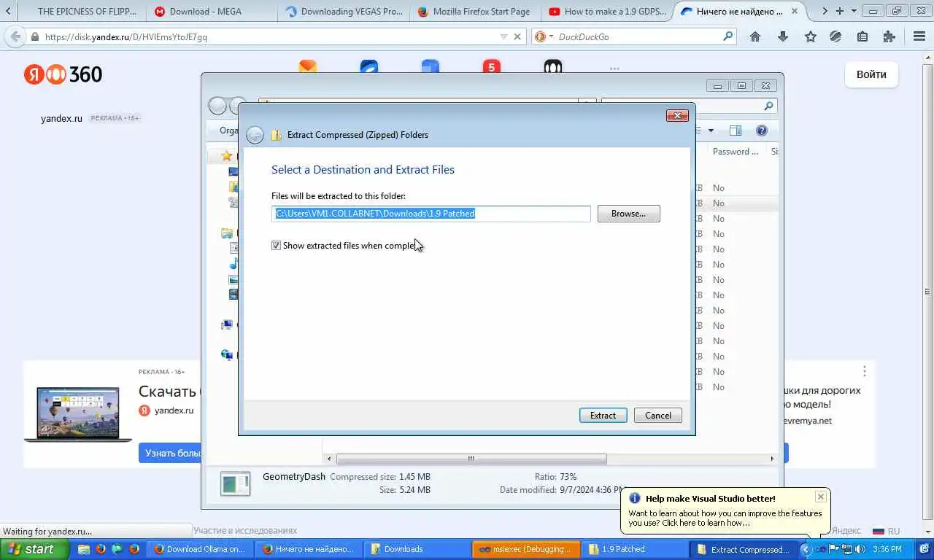Open a new browser tab with plus
934x560 pixels.
(x=840, y=11)
